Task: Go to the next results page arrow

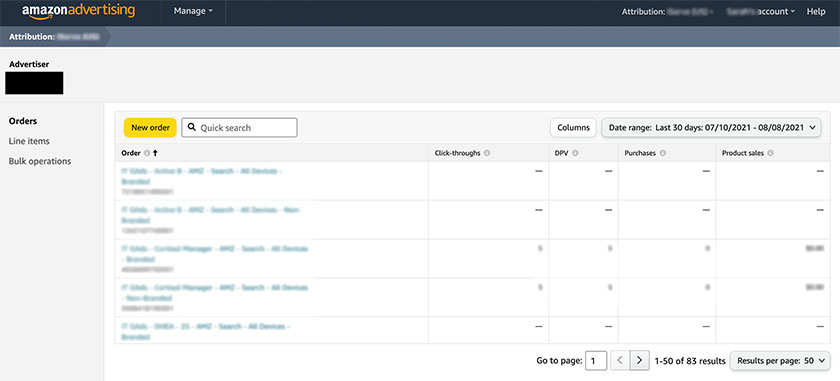Action: click(x=640, y=361)
